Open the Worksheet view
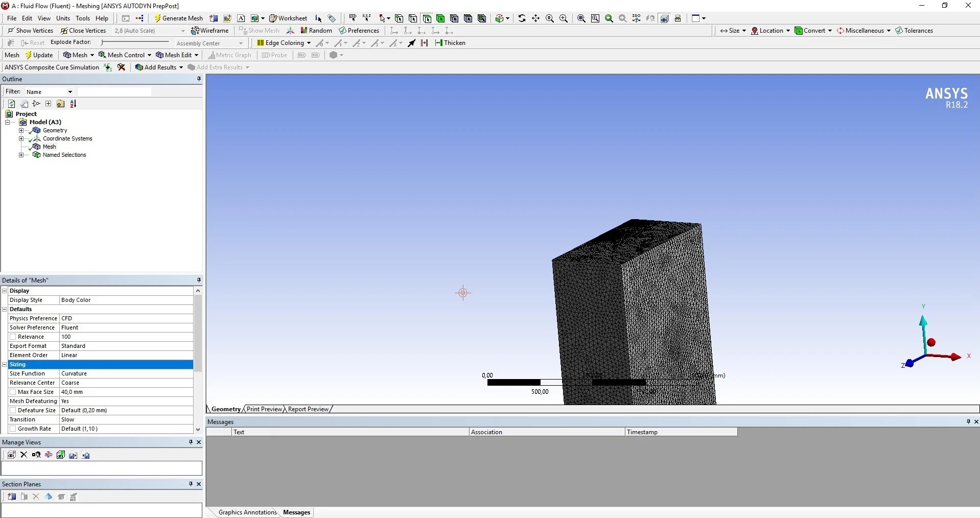The height and width of the screenshot is (518, 980). coord(288,18)
